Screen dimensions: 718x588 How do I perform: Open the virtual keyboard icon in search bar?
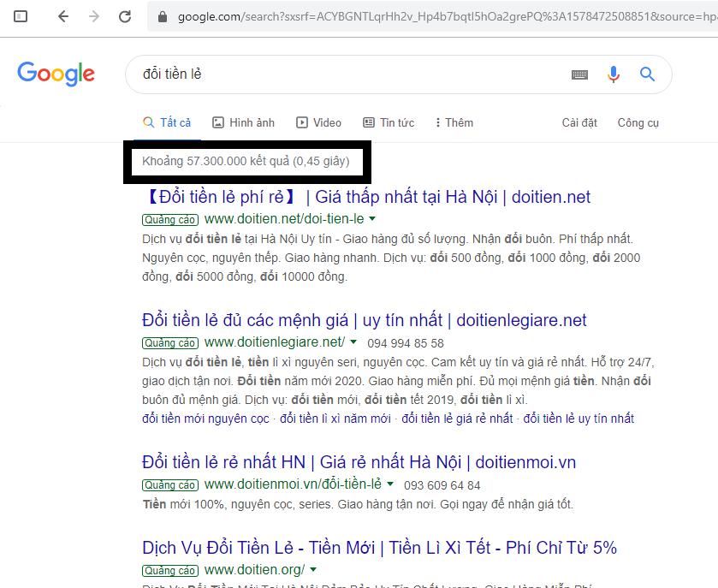click(579, 74)
